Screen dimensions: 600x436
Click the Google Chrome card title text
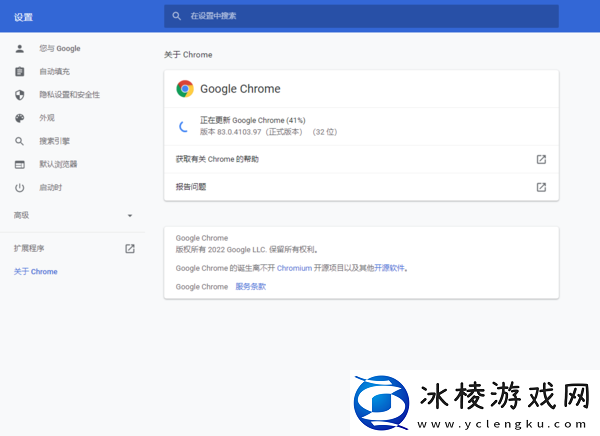point(240,89)
